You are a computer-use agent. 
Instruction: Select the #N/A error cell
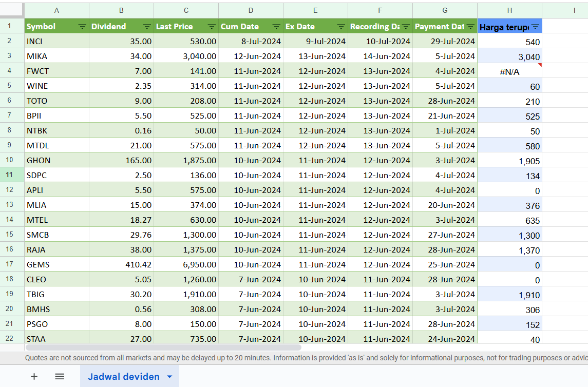pyautogui.click(x=509, y=71)
